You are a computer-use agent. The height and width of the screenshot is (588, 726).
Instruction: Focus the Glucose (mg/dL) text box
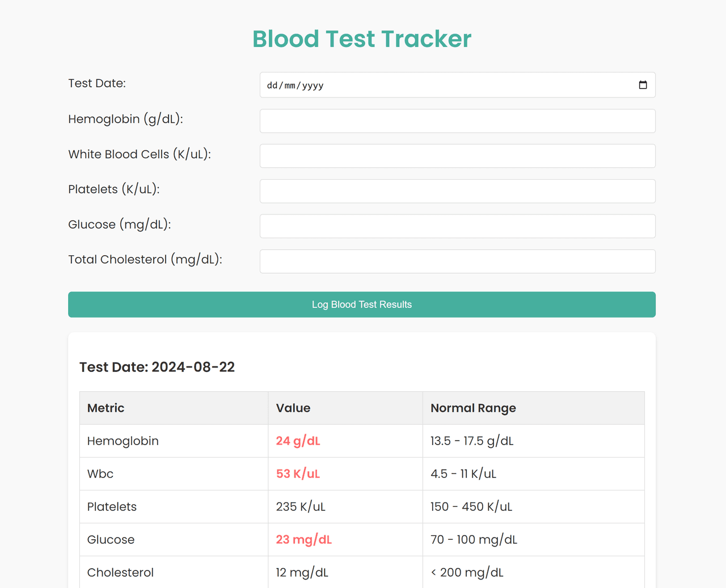(x=457, y=226)
